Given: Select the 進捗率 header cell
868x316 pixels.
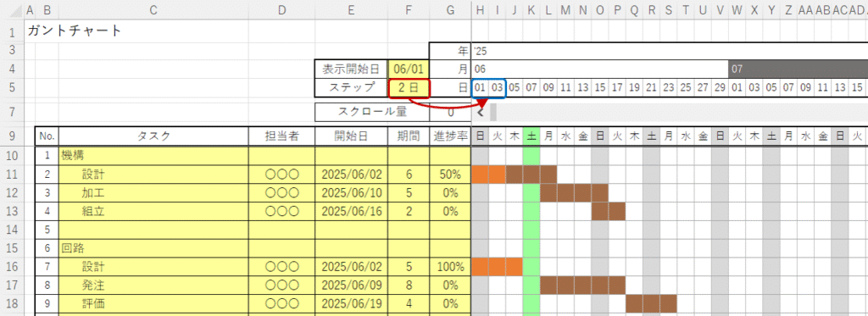Looking at the screenshot, I should pos(450,136).
